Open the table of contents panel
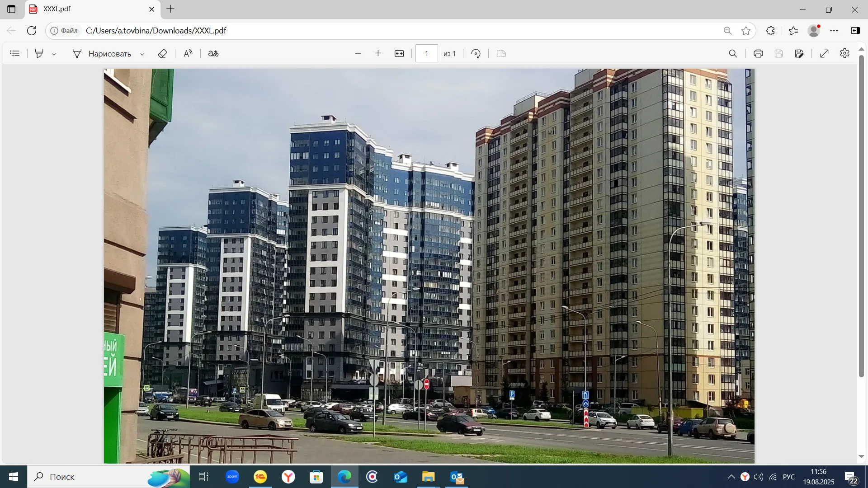 (15, 53)
